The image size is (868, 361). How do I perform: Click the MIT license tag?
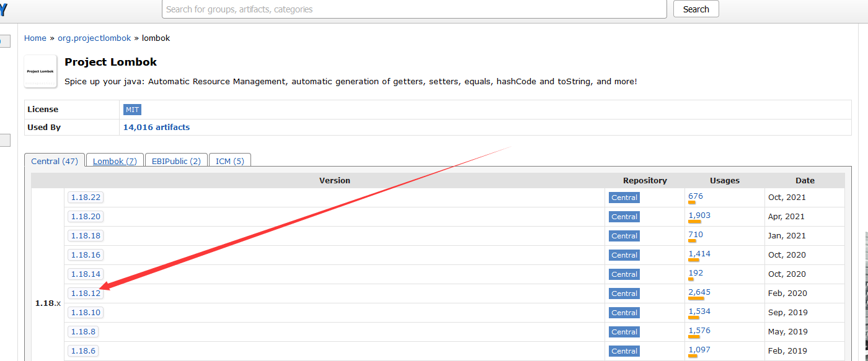133,110
